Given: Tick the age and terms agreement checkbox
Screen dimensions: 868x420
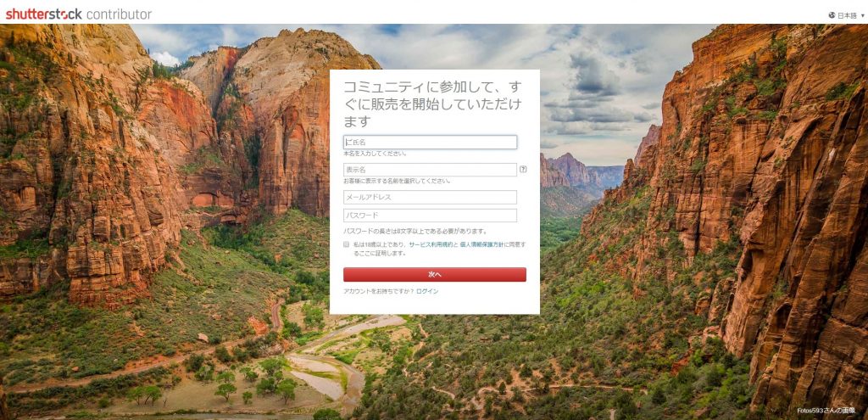Looking at the screenshot, I should point(347,244).
